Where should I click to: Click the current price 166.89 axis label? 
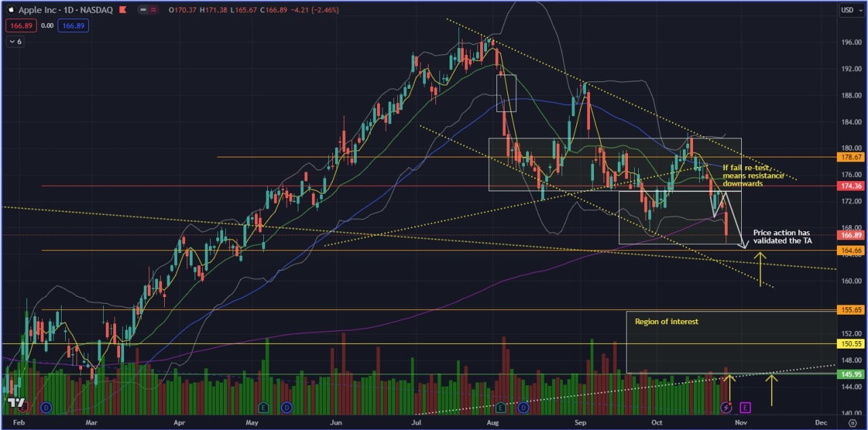852,235
